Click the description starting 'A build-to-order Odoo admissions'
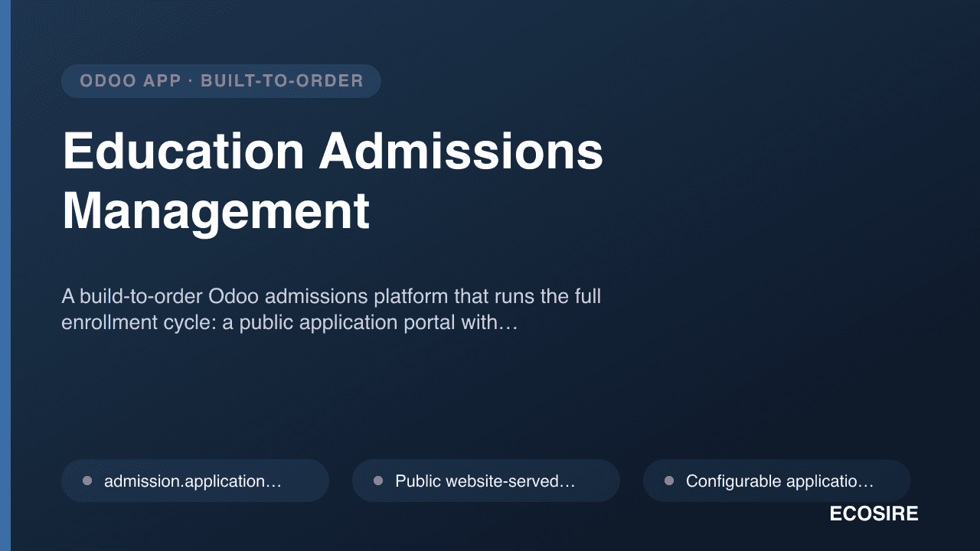The height and width of the screenshot is (551, 980). tap(332, 309)
